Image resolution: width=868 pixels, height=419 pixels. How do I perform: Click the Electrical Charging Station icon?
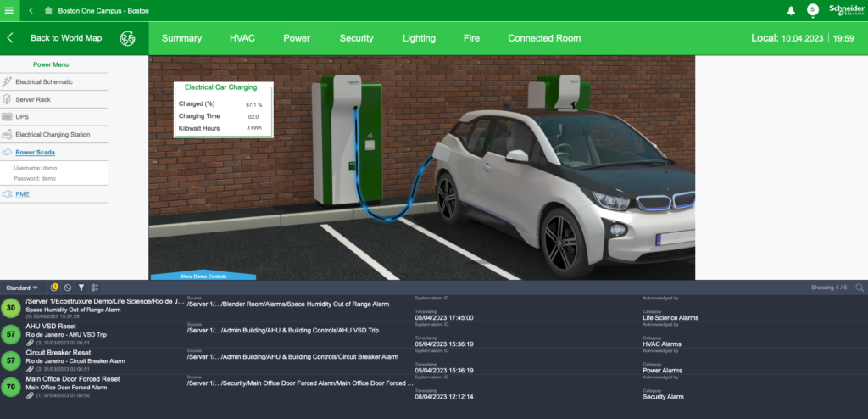(x=7, y=135)
